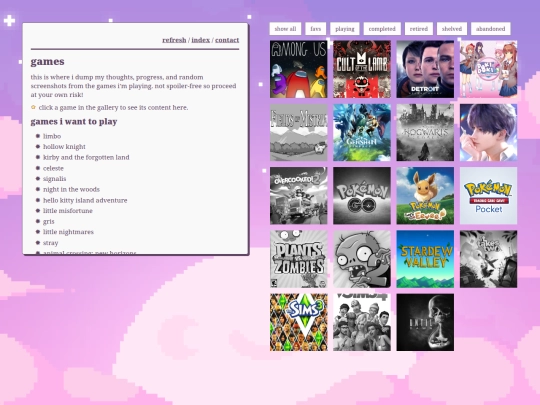Screen dimensions: 540x405
Task: Select the Hogwarts Legacy cover
Action: (425, 133)
